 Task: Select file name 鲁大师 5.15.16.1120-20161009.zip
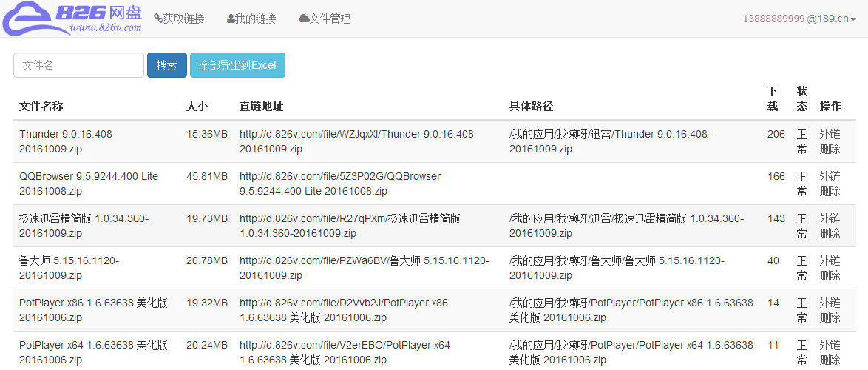(x=69, y=268)
